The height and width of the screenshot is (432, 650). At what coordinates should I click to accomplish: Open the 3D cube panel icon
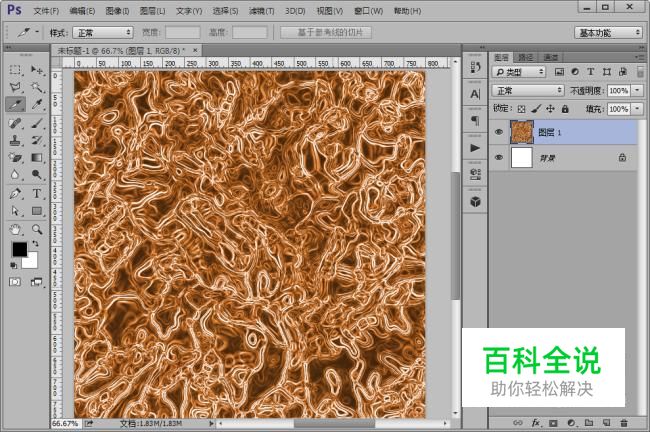(475, 202)
